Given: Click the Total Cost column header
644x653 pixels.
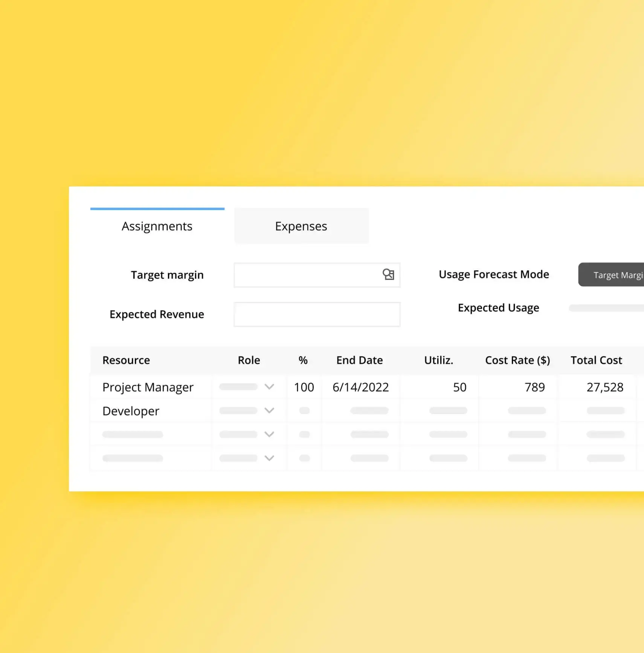Looking at the screenshot, I should [x=596, y=360].
